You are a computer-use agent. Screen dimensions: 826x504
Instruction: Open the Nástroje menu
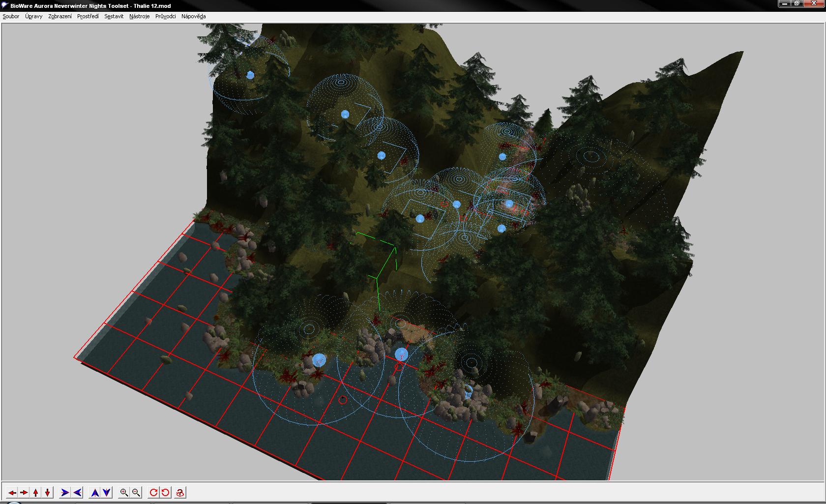pyautogui.click(x=140, y=16)
